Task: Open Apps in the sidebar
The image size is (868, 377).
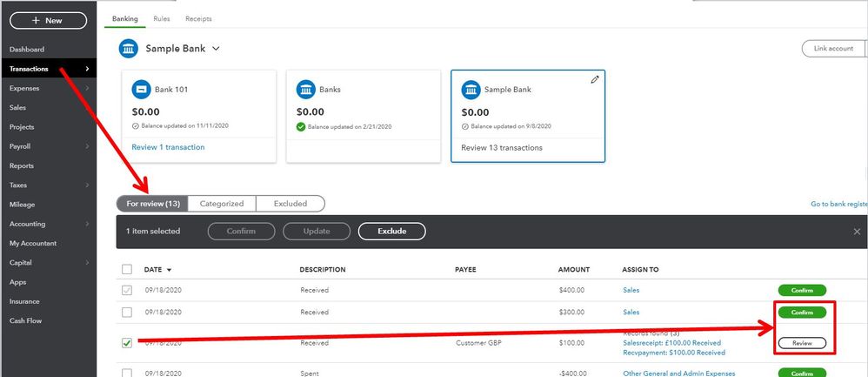Action: 17,282
